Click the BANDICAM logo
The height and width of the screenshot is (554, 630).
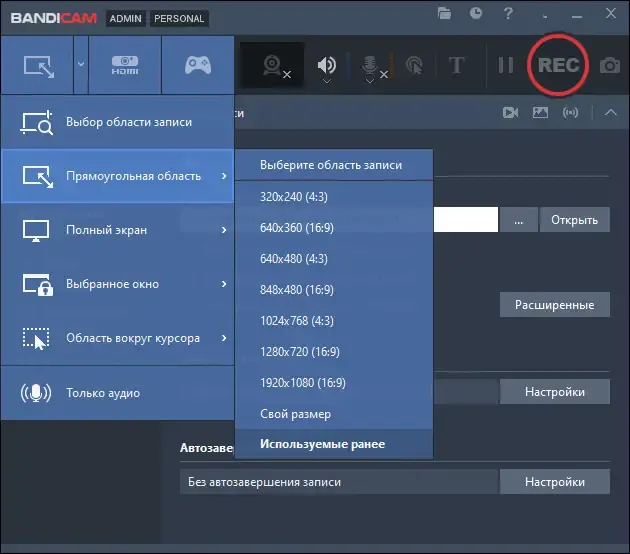coord(54,18)
